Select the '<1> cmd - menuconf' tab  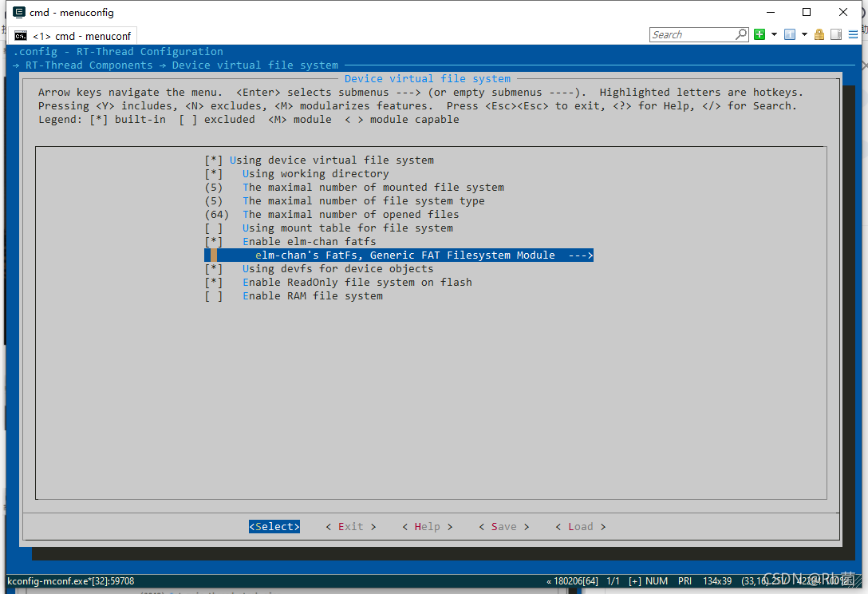(x=73, y=36)
